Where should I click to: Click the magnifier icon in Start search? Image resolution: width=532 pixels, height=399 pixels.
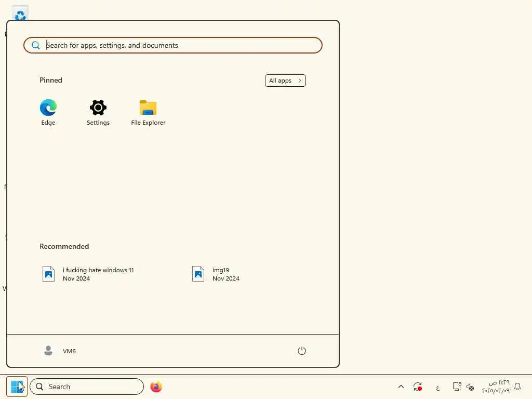[36, 45]
